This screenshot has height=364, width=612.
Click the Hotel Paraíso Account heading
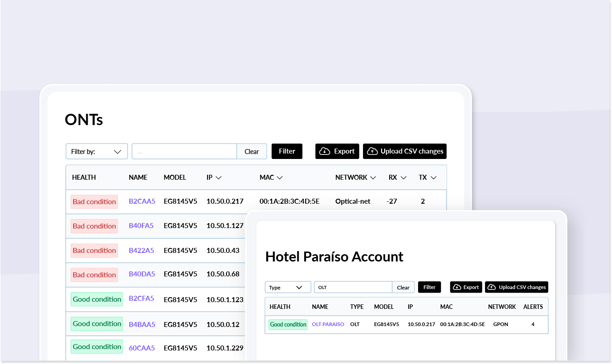pos(334,257)
